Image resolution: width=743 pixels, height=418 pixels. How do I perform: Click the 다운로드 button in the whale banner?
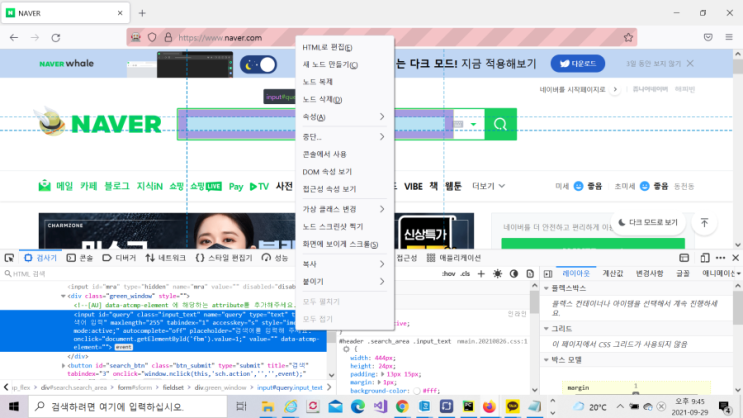[578, 64]
